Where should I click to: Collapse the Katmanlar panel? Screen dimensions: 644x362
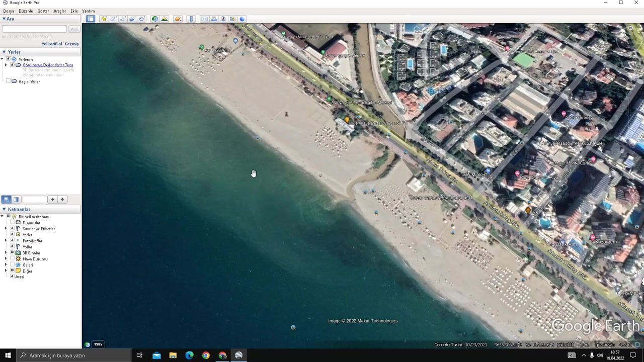pos(4,209)
